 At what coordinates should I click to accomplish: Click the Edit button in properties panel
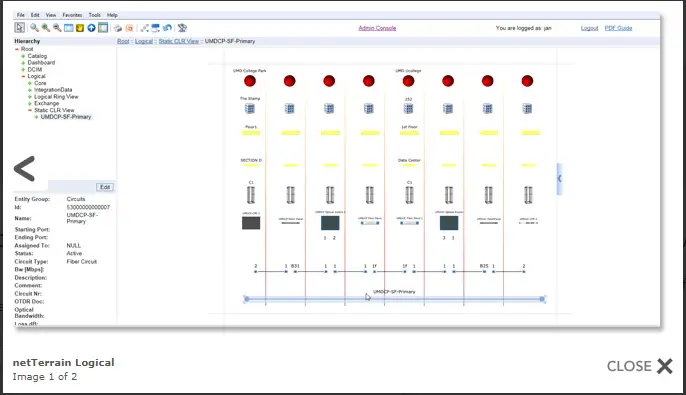click(105, 187)
